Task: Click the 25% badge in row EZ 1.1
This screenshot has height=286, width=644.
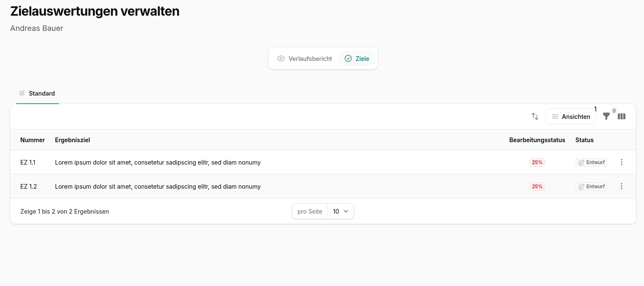Action: 537,162
